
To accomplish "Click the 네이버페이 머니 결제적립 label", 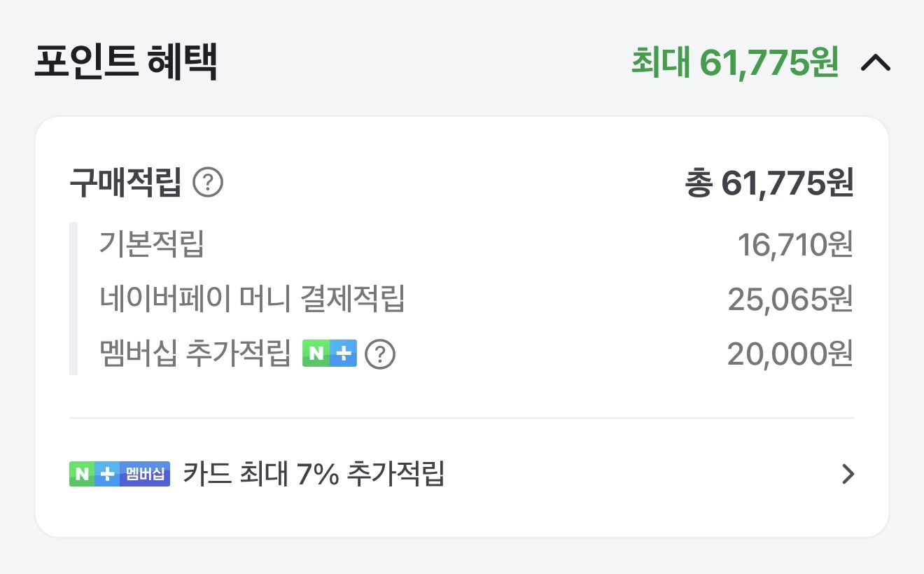I will point(252,300).
